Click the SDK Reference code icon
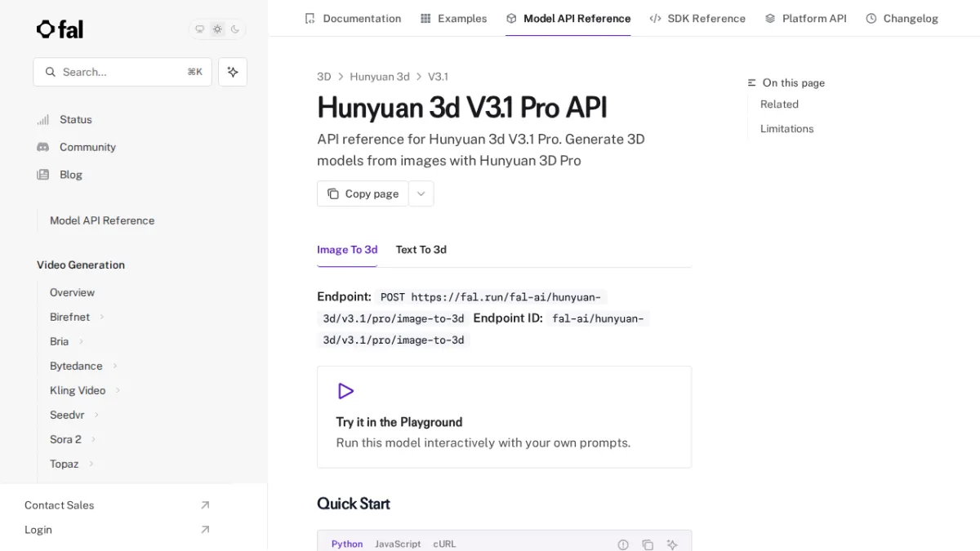This screenshot has height=551, width=980. tap(655, 18)
